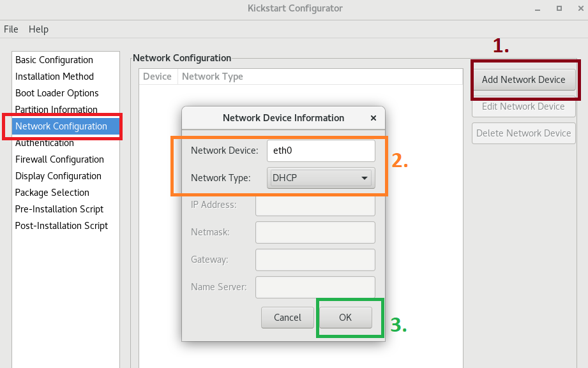This screenshot has width=588, height=368.
Task: Open the Help menu
Action: 37,29
